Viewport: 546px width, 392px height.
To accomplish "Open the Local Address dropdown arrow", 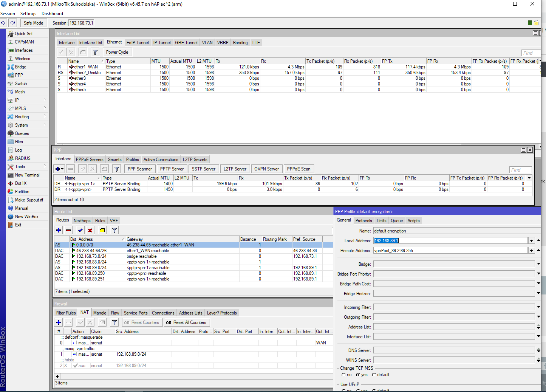I will (x=531, y=241).
